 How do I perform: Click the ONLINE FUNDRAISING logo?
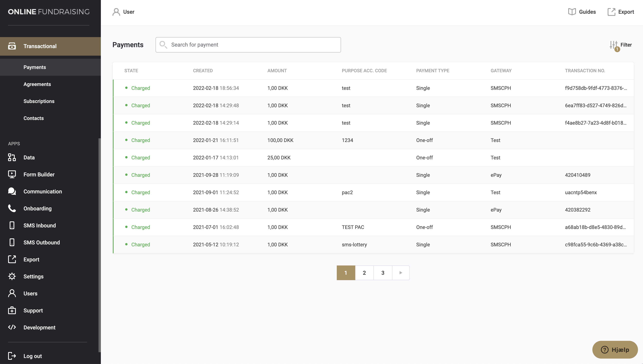click(49, 12)
